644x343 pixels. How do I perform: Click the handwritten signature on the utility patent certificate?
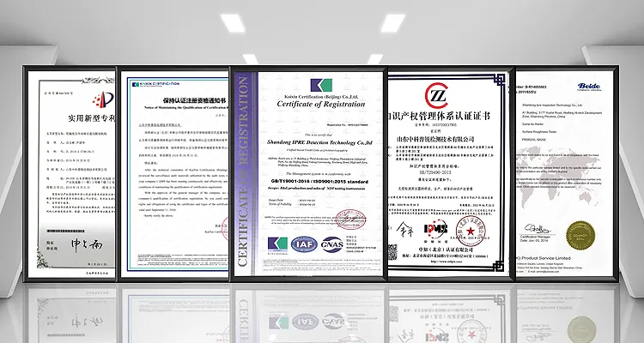(87, 244)
